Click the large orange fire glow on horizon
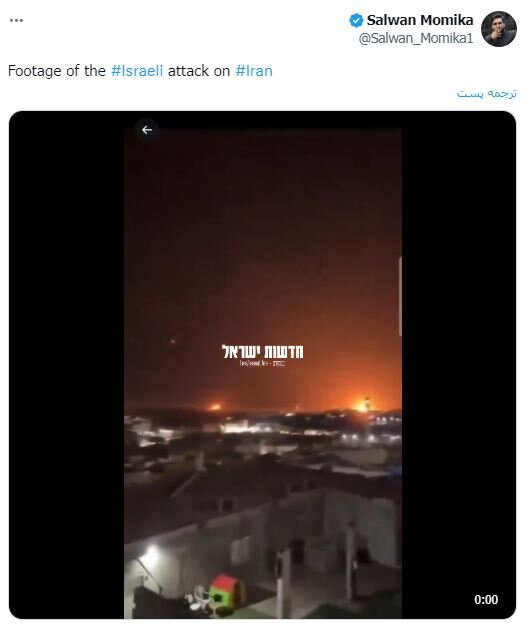The image size is (528, 627). coord(363,405)
